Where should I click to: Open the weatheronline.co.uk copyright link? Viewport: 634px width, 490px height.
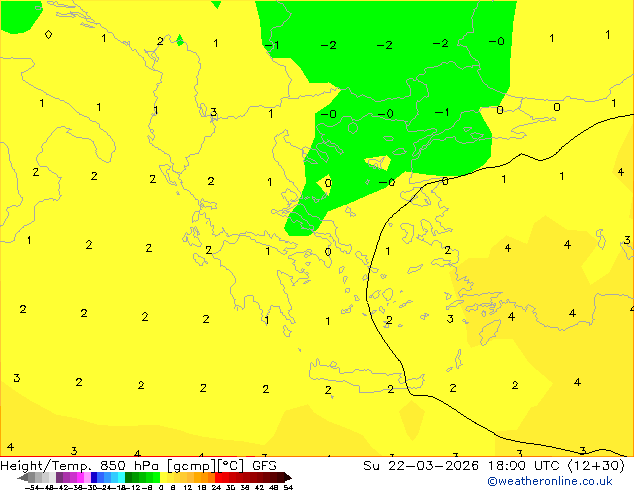point(550,481)
